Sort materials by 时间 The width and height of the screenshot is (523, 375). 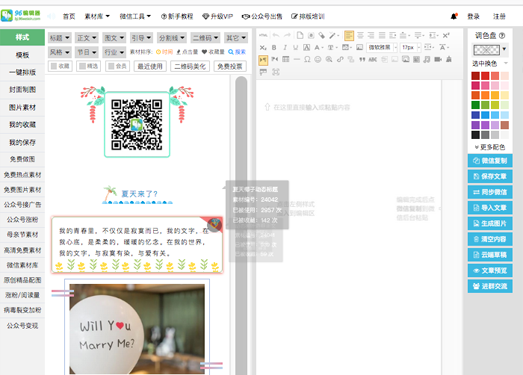[x=164, y=52]
